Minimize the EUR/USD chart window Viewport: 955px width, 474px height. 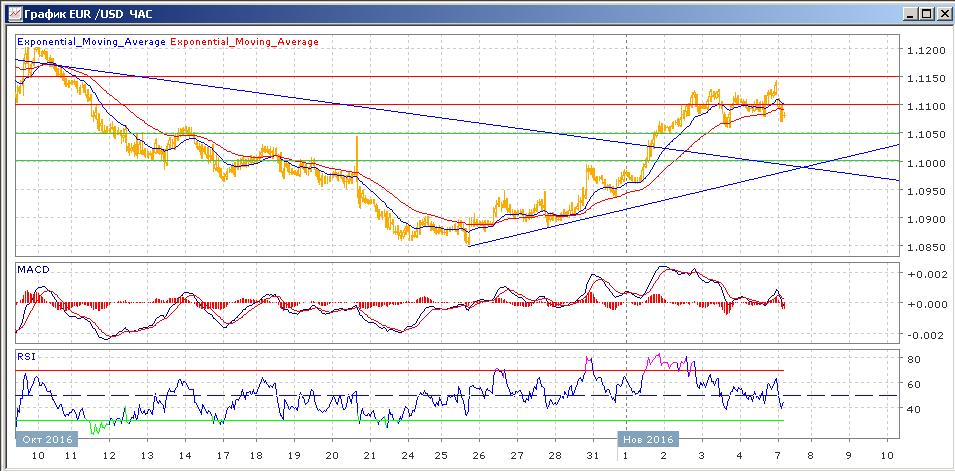909,14
